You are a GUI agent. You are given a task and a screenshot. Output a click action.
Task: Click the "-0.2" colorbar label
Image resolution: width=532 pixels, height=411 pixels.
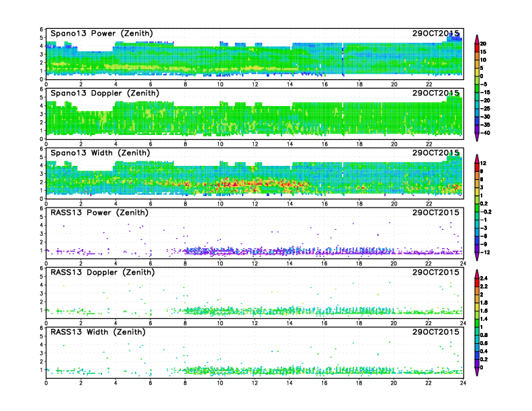click(x=486, y=212)
